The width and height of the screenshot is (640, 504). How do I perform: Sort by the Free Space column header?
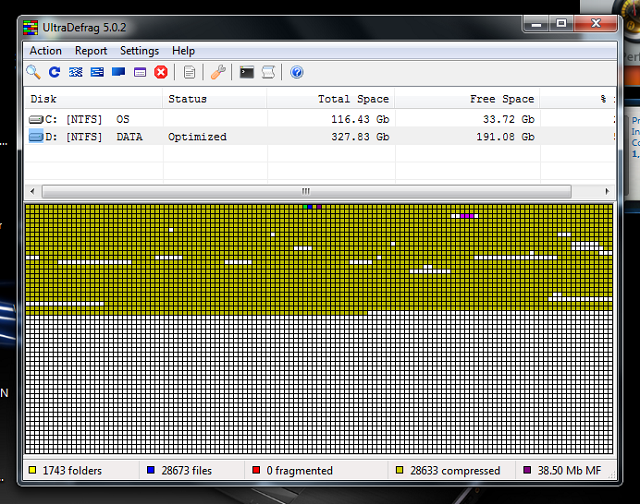click(x=467, y=99)
